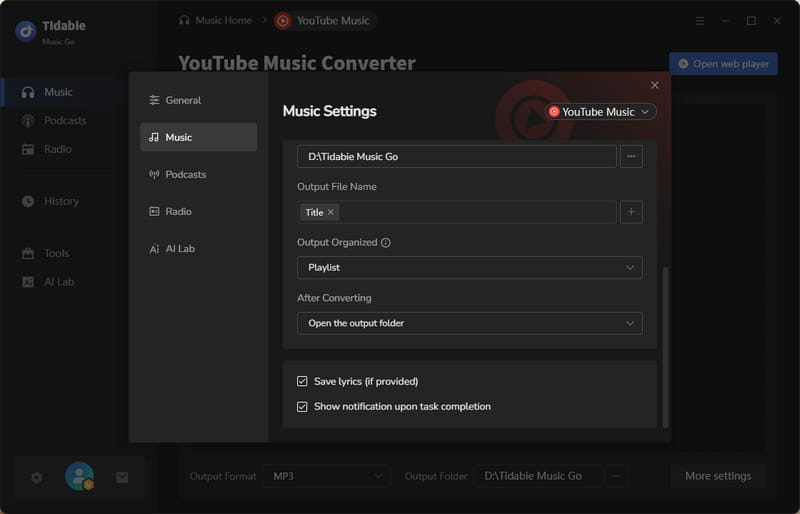Open the Radio settings tab
Image resolution: width=800 pixels, height=514 pixels.
point(198,211)
